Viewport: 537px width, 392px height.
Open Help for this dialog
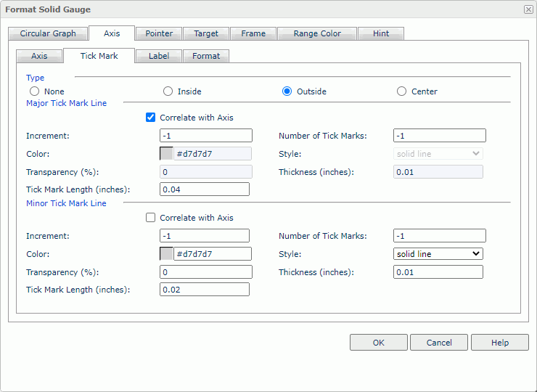click(499, 343)
